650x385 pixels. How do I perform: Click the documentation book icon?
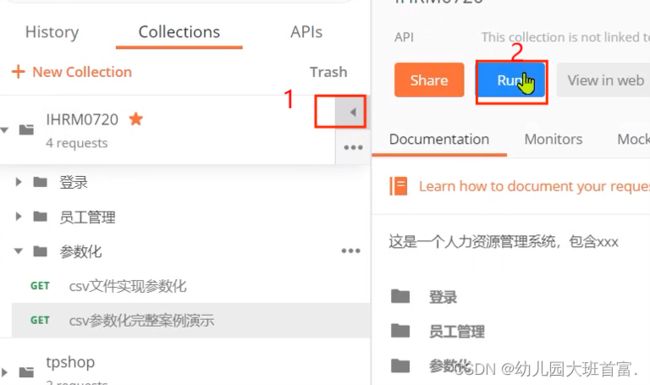[x=398, y=186]
